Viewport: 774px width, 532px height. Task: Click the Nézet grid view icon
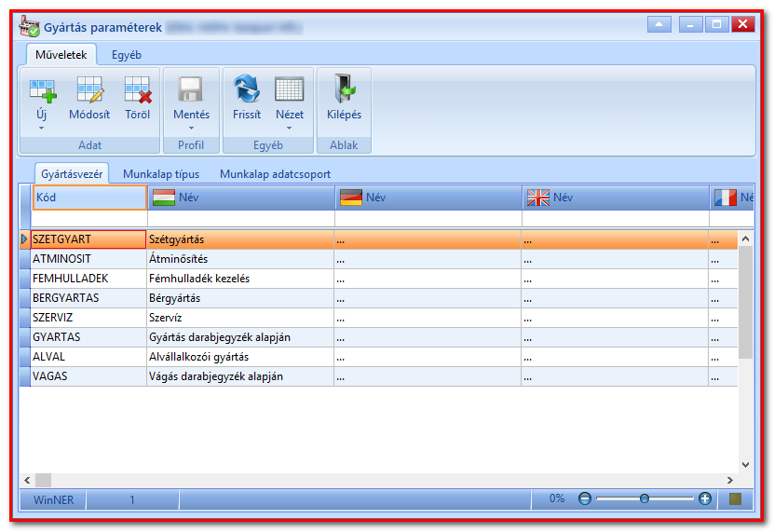[290, 89]
